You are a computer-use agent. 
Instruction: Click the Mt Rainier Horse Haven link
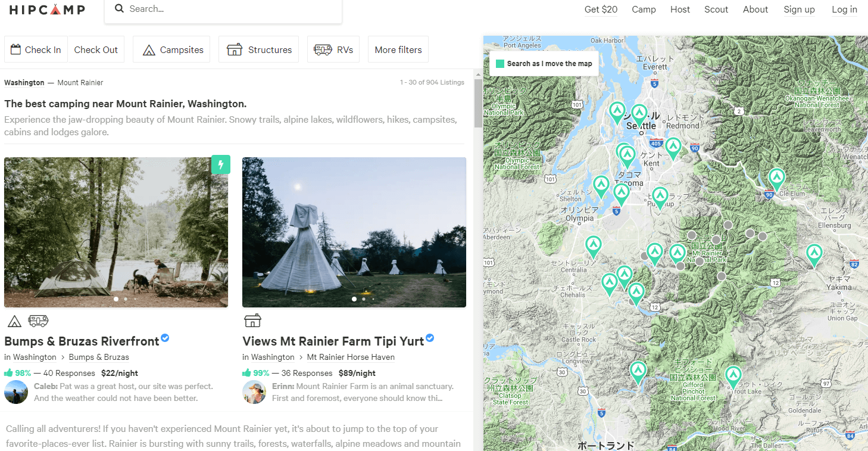point(351,357)
